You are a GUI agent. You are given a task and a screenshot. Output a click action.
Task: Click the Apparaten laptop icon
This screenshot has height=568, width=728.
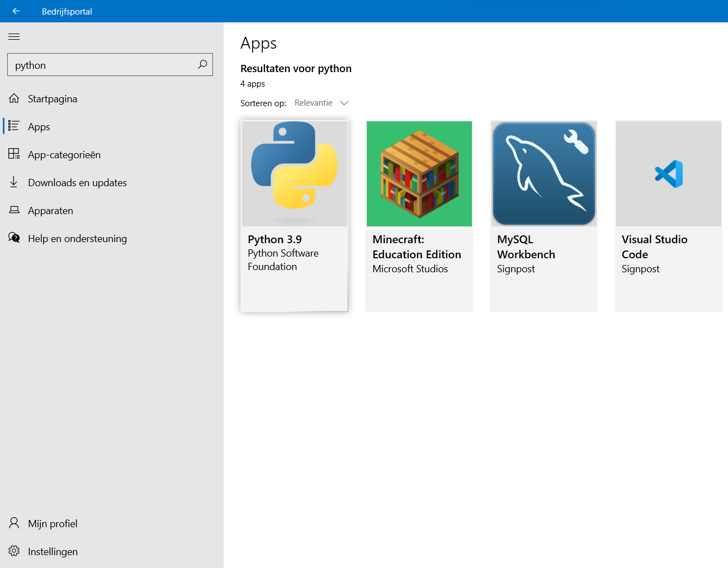(x=14, y=210)
